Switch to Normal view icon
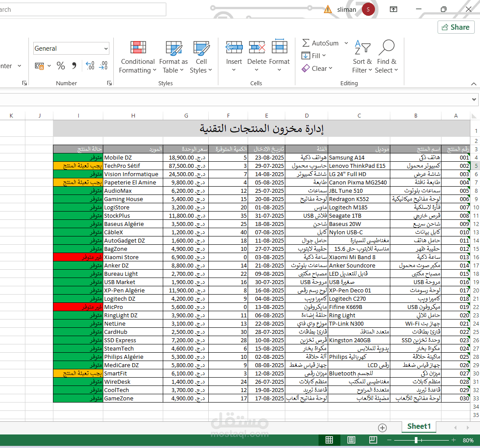Screen dimensions: 480x448 tap(329, 440)
